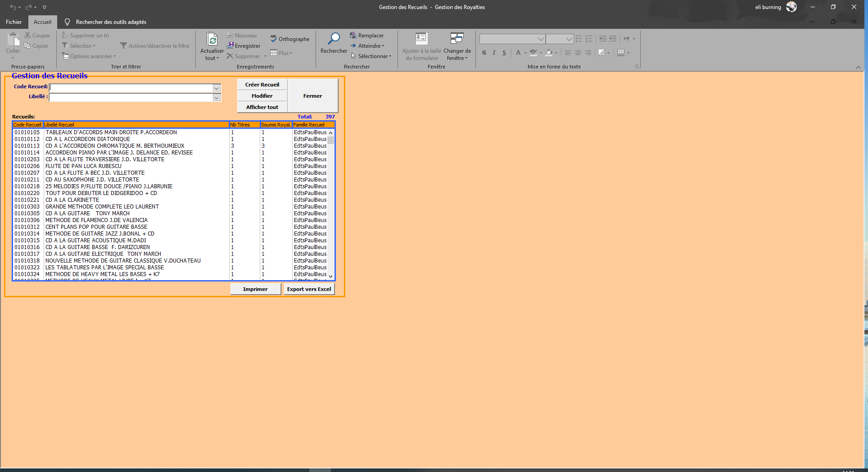Click the Supprimer un tri icon
Image resolution: width=868 pixels, height=472 pixels.
[65, 35]
